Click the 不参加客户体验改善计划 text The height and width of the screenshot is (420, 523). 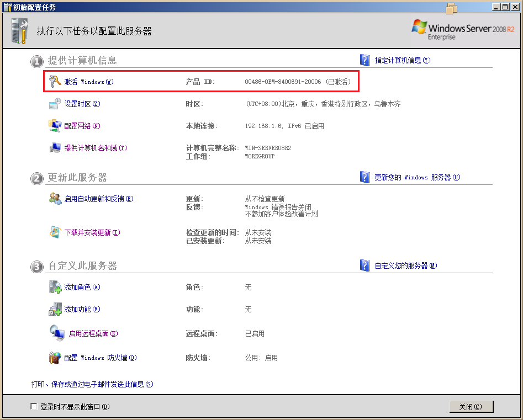pyautogui.click(x=281, y=214)
